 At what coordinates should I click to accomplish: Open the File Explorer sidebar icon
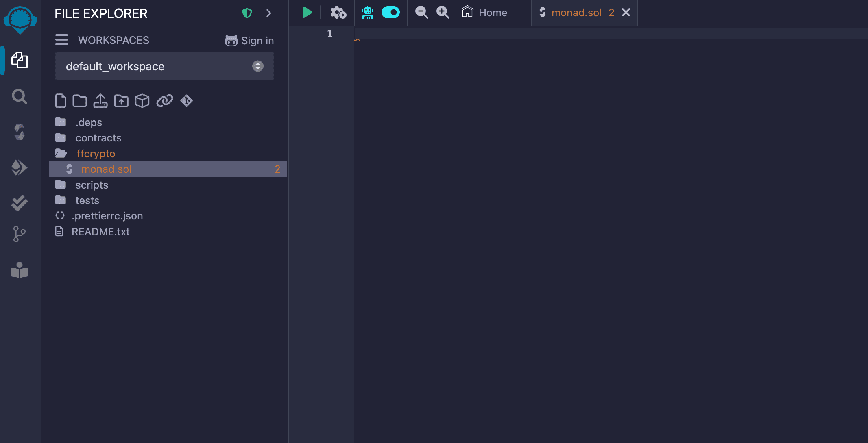click(20, 60)
